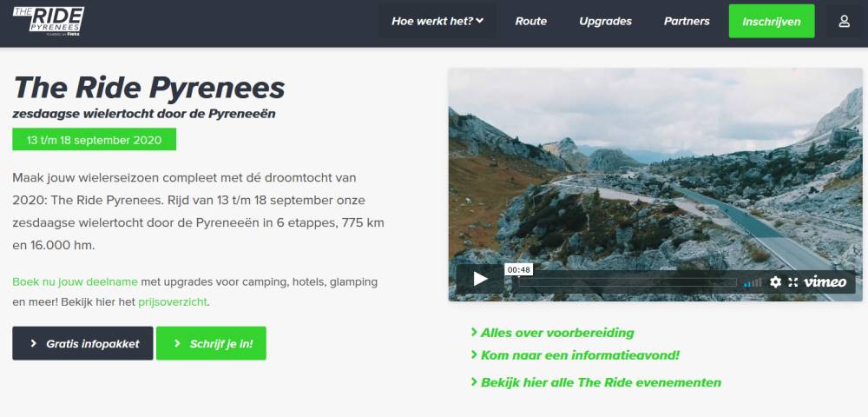Click the Vimeo logo in player
The width and height of the screenshot is (868, 417).
pyautogui.click(x=825, y=281)
